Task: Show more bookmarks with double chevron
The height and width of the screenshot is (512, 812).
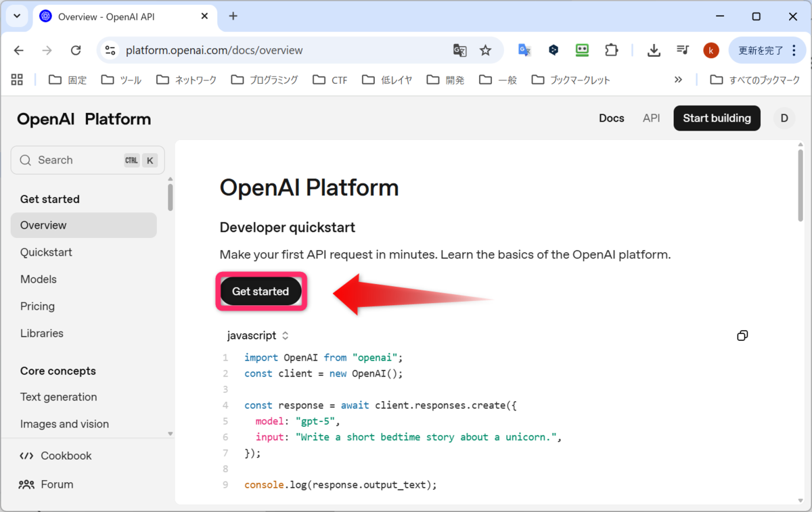Action: 678,80
